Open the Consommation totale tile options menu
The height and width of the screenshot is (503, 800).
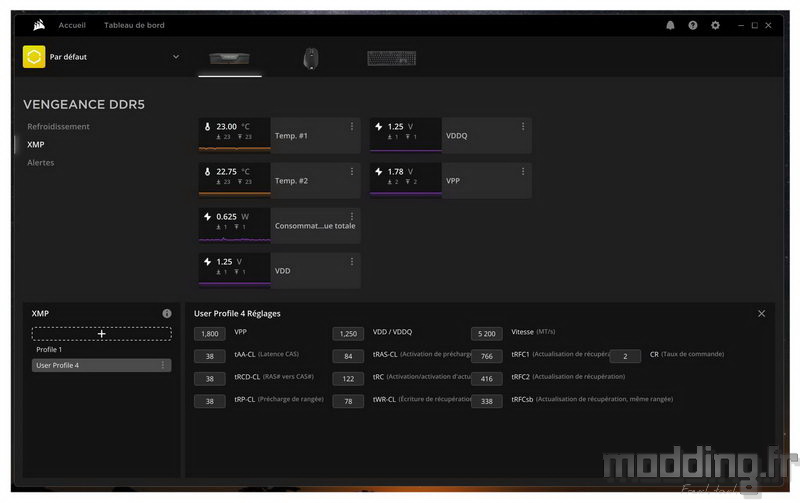352,216
